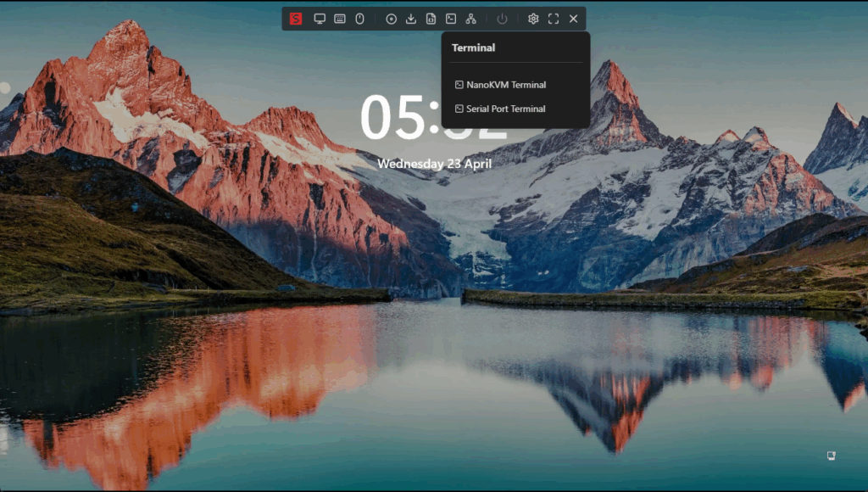Screen dimensions: 868x492
Task: Click the Wednesday 23 April date text
Action: [434, 163]
